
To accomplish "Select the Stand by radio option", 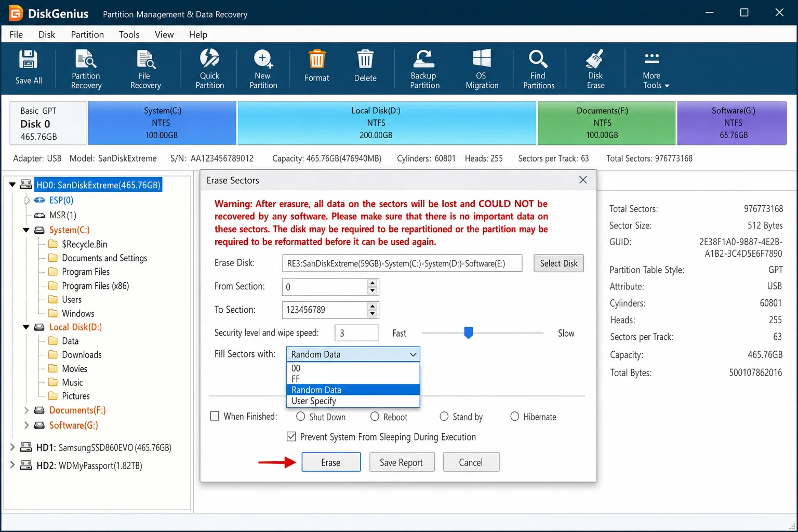I will [444, 417].
